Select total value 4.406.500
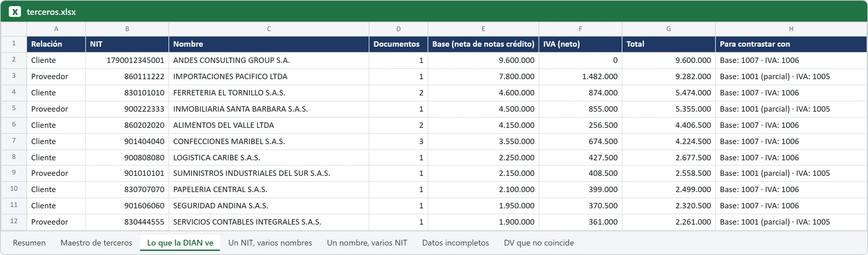The image size is (868, 255). (668, 125)
